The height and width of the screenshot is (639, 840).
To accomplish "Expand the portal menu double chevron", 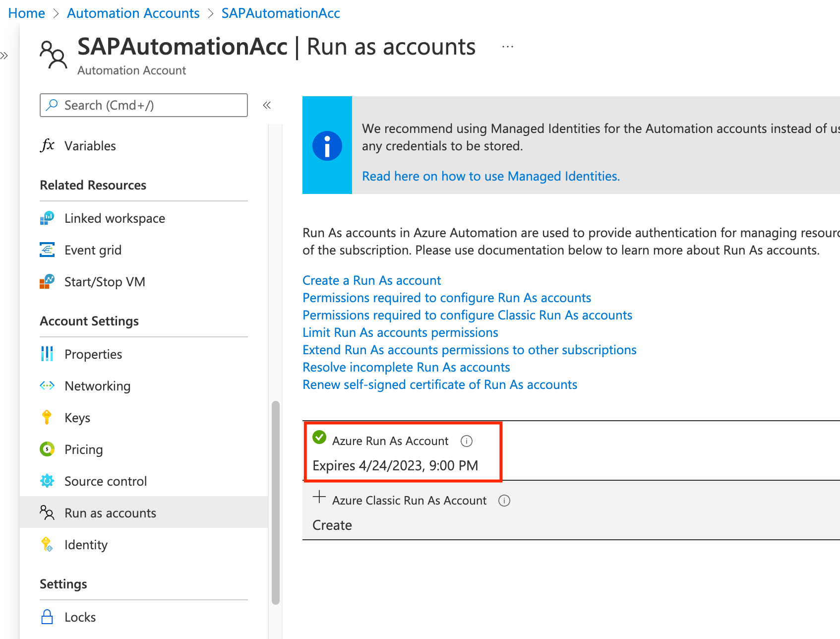I will tap(4, 56).
